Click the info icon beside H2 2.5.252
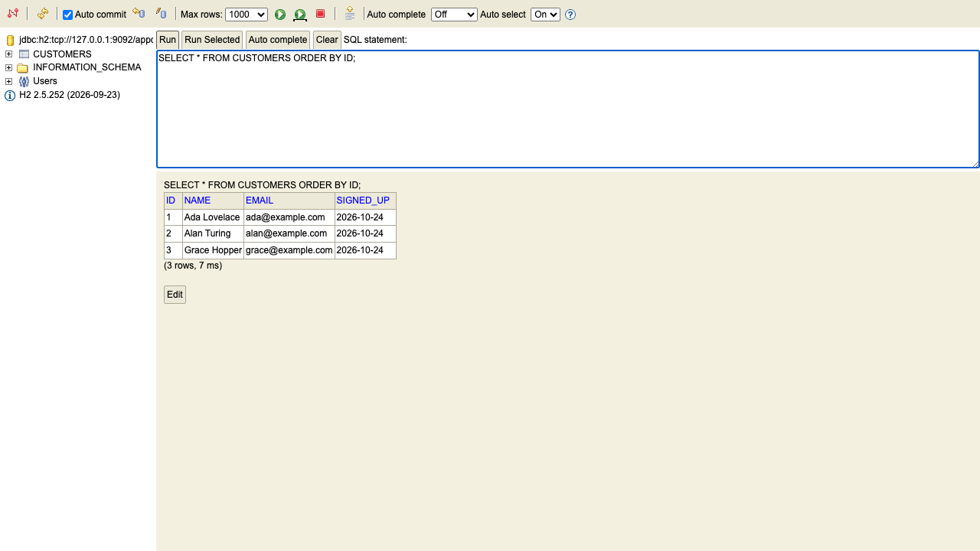980x551 pixels. [10, 96]
